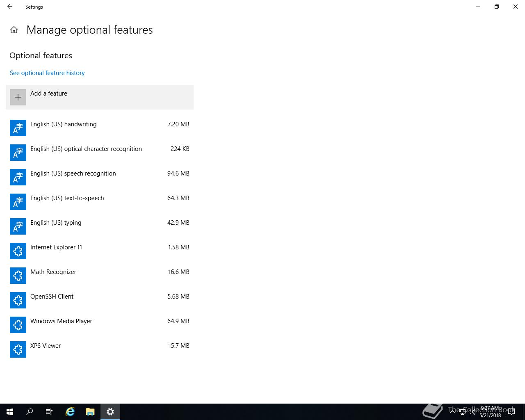Open File Explorer from taskbar

(x=90, y=412)
